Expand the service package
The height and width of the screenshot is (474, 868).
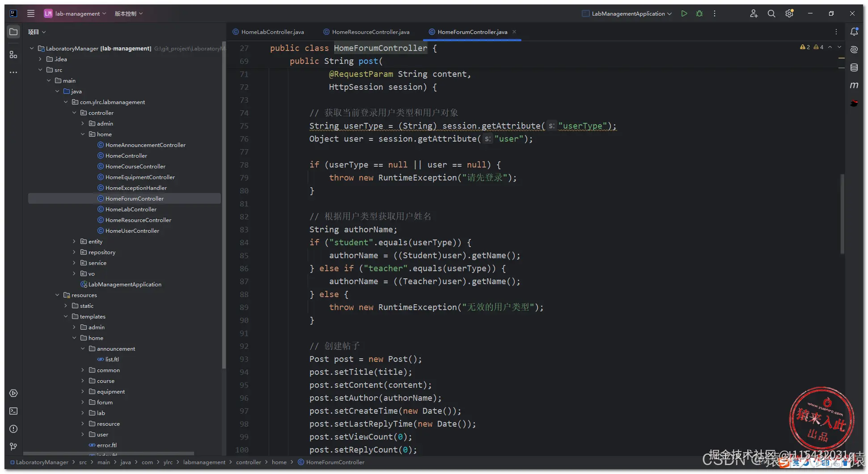[x=74, y=263]
